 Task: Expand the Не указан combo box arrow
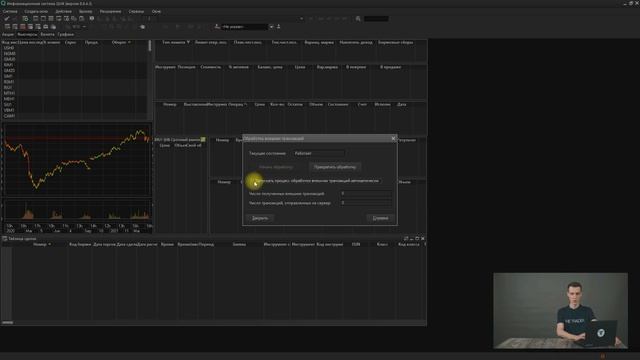pyautogui.click(x=271, y=27)
